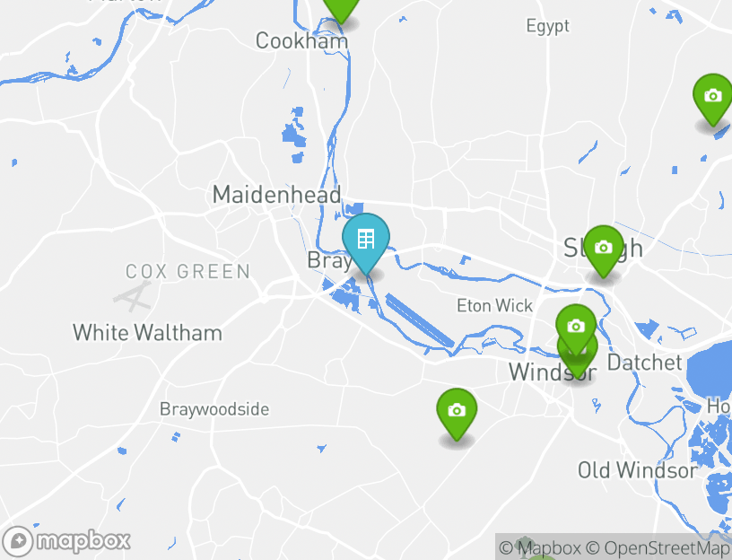
Task: Click the Old Windsor label
Action: click(x=638, y=470)
